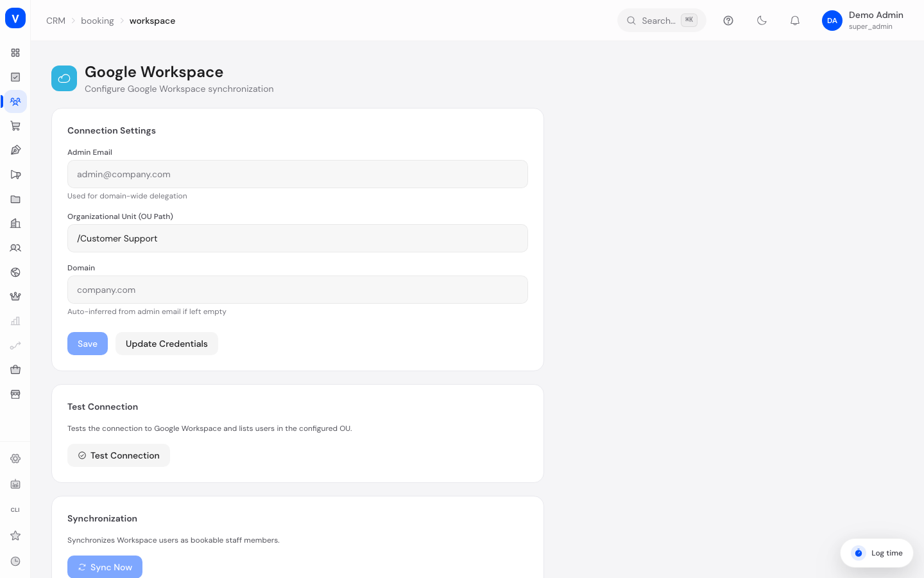Open the CLI item in sidebar
The height and width of the screenshot is (578, 924).
(x=15, y=510)
